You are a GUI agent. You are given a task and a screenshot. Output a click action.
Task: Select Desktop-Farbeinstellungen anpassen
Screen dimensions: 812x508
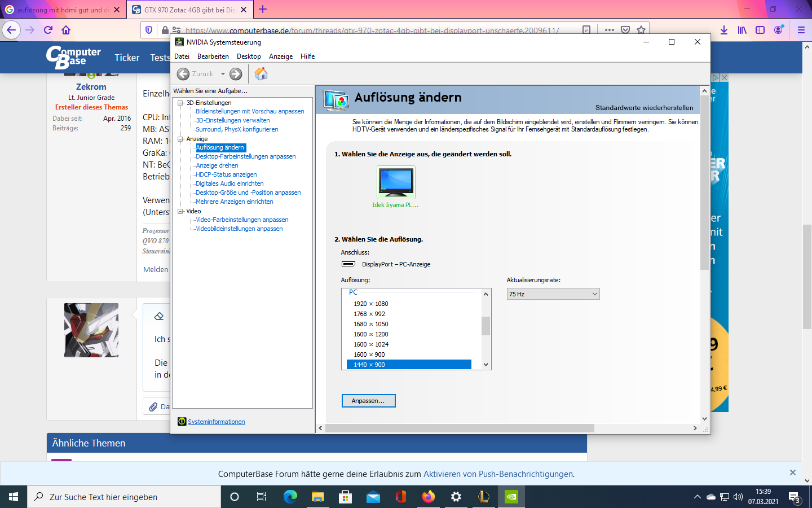[x=246, y=156]
